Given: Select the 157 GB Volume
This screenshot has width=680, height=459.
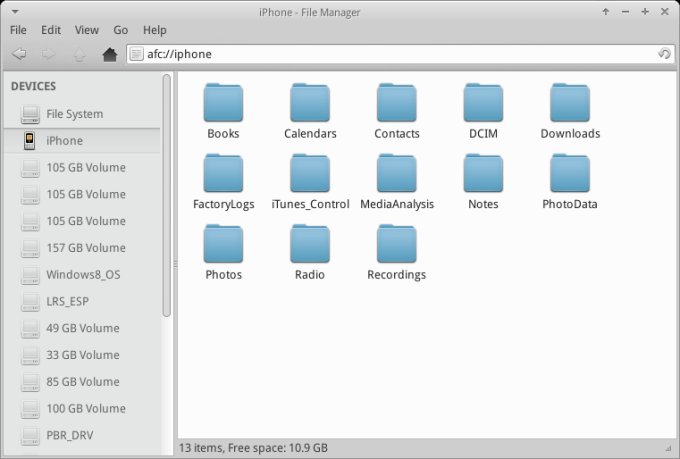Looking at the screenshot, I should [85, 248].
